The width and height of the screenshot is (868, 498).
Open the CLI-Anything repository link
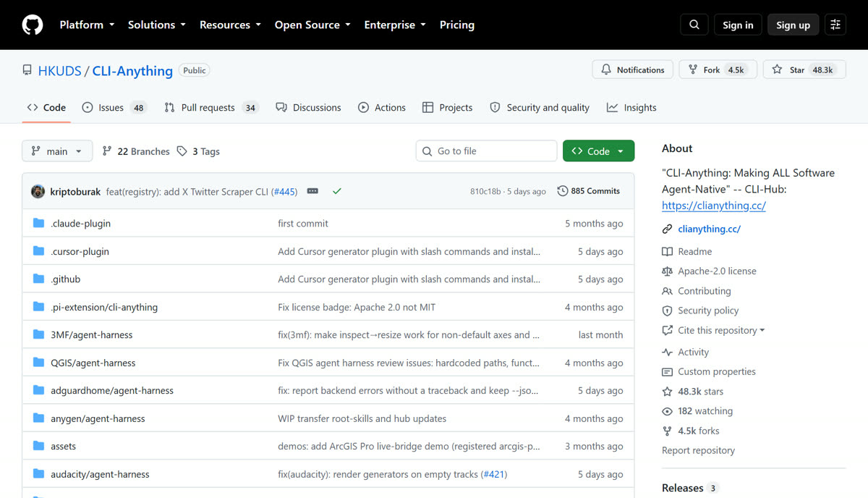(132, 70)
